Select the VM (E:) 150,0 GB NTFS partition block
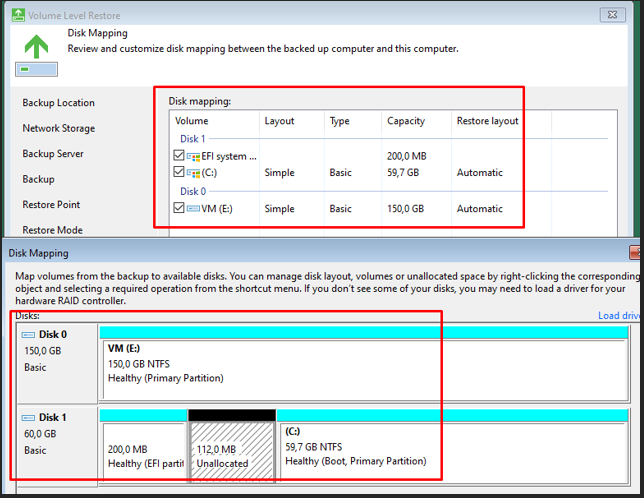Screen dimensions: 644x498 click(364, 370)
